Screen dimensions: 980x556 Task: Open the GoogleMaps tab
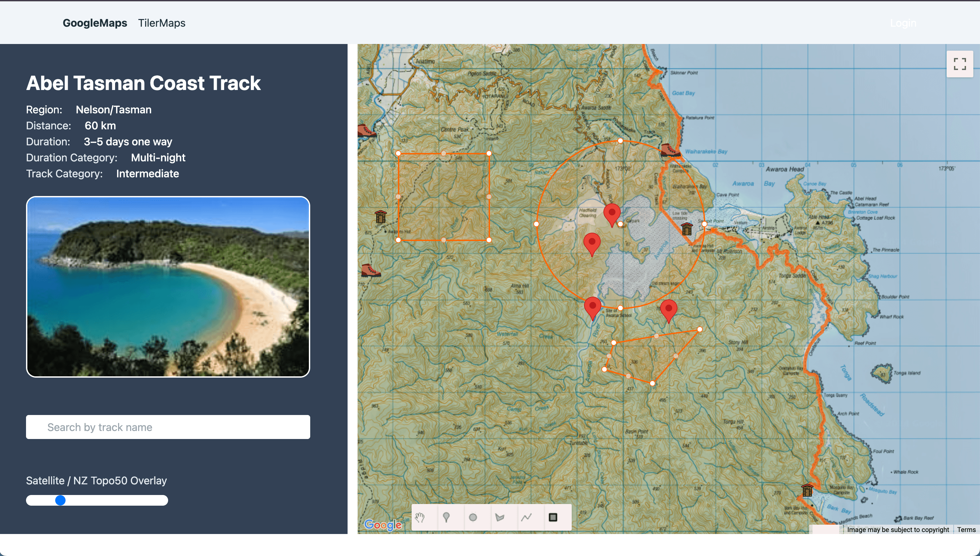pyautogui.click(x=95, y=23)
